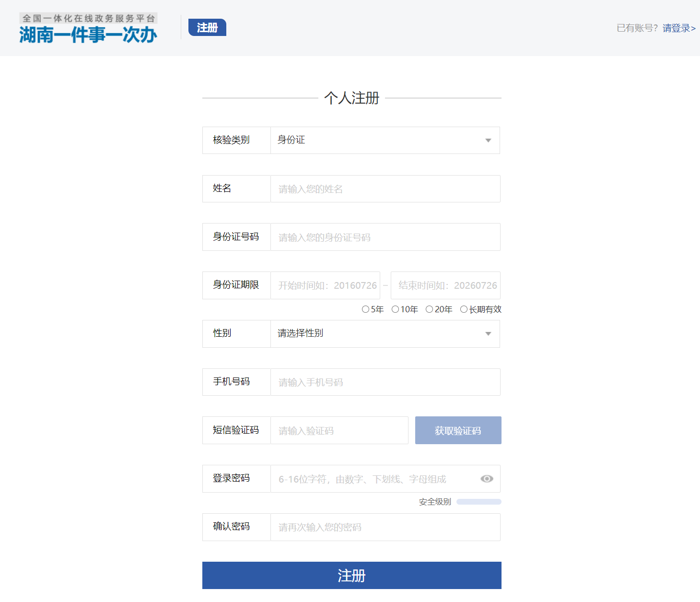Select the 5年 validity radio button

tap(365, 309)
